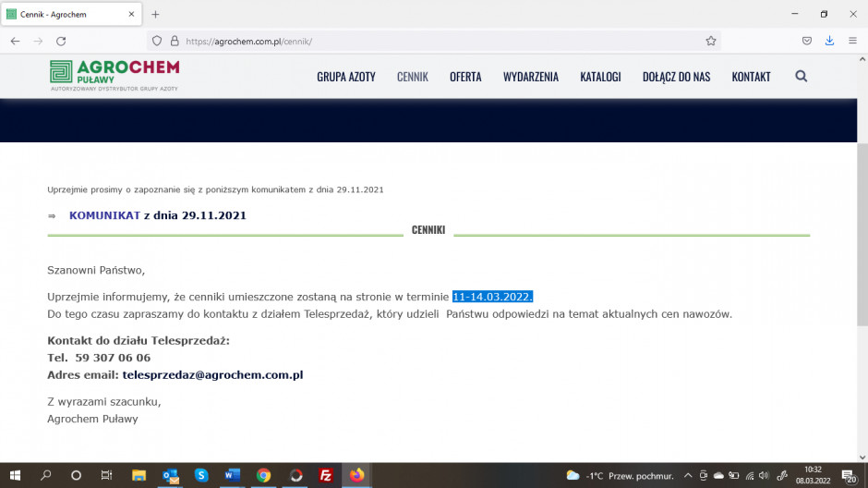Open the DOŁĄCZ DO NAS menu item
Viewport: 868px width, 488px height.
677,77
